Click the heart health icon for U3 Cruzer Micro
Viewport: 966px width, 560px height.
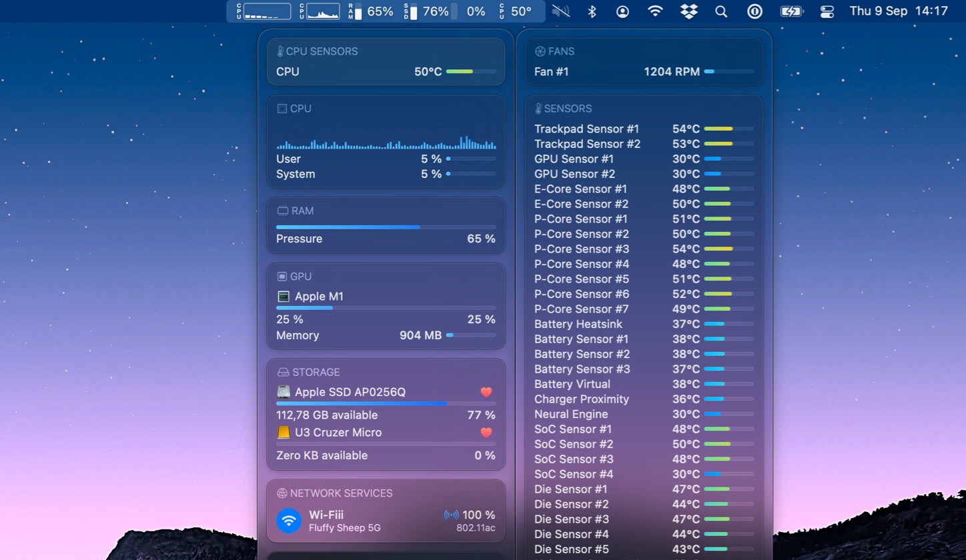[486, 432]
